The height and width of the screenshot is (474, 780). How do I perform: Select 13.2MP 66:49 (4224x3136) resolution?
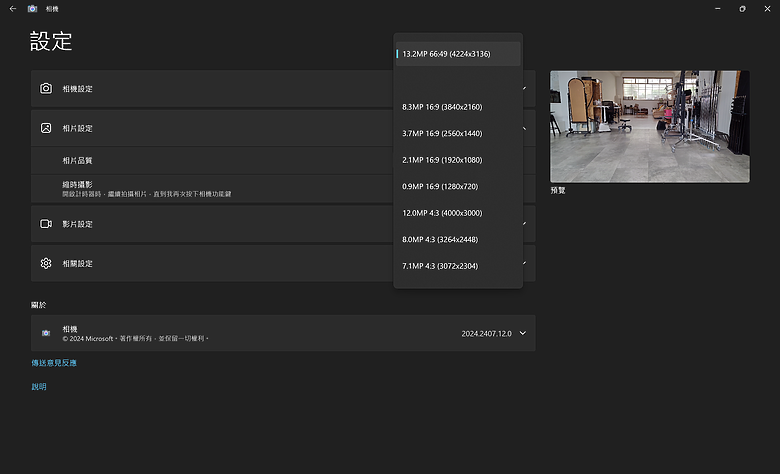458,54
